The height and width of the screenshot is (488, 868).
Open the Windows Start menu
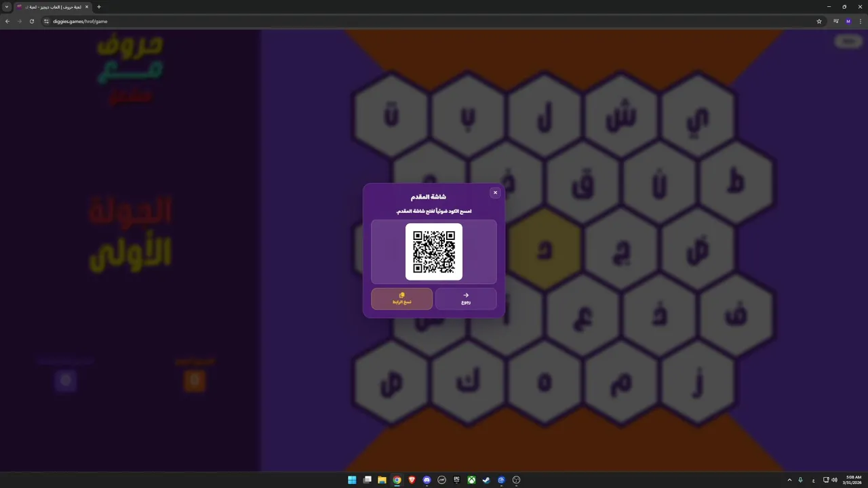(x=352, y=480)
